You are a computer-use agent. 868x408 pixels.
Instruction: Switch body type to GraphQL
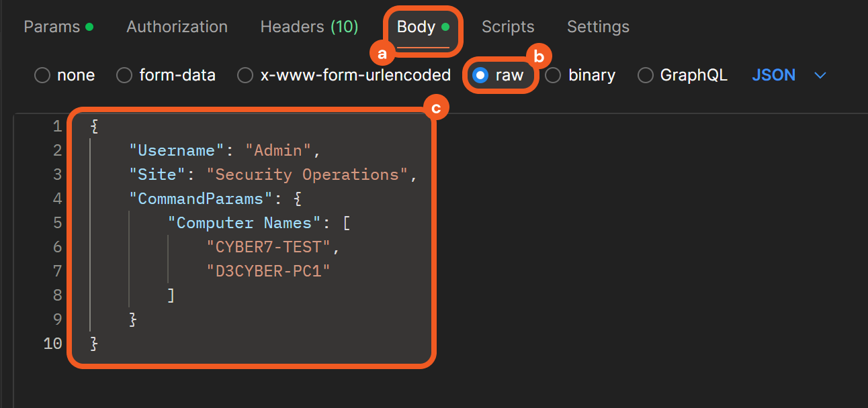[645, 75]
